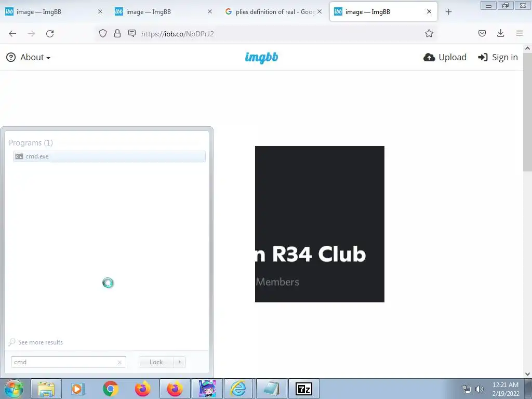
Task: Click the taskbar clock and date
Action: (506, 389)
